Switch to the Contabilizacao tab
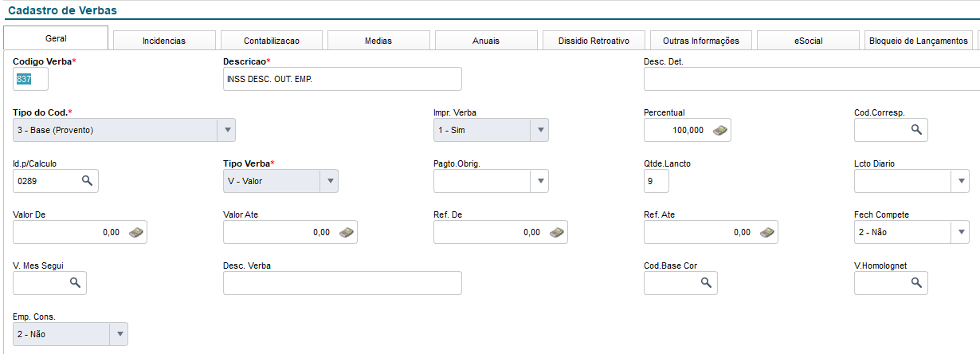The width and height of the screenshot is (980, 354). 272,41
